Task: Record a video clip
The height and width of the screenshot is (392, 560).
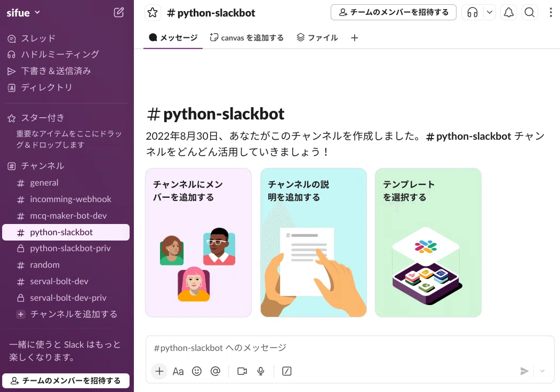Action: click(242, 371)
